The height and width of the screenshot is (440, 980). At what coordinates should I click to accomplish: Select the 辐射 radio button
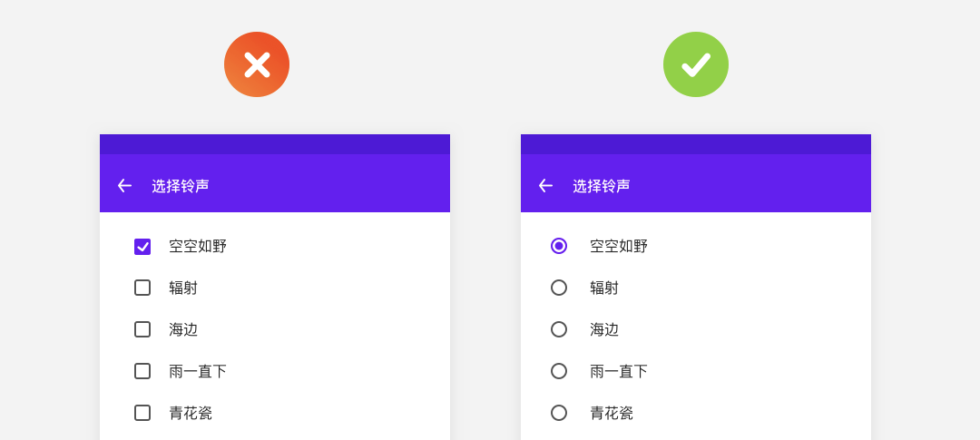tap(559, 288)
